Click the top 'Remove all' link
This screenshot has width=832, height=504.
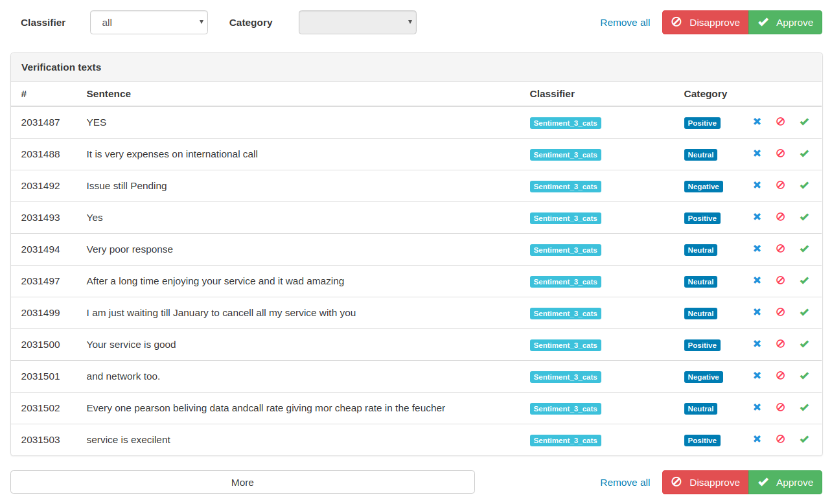click(x=625, y=23)
